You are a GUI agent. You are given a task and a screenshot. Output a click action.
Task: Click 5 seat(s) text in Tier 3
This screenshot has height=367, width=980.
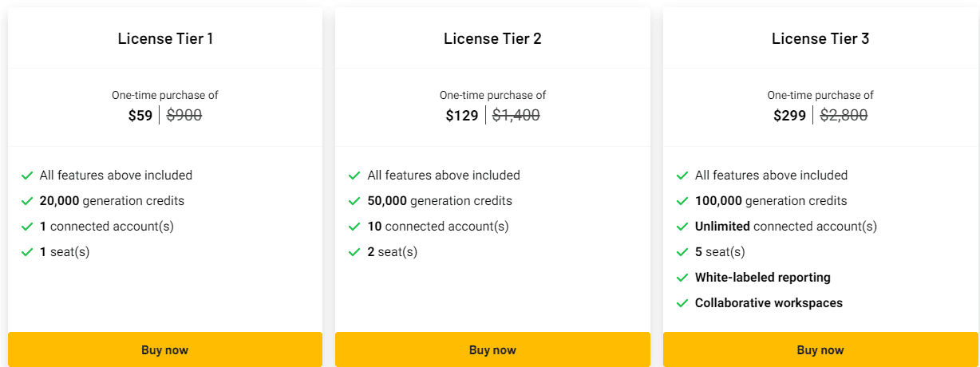pyautogui.click(x=720, y=252)
